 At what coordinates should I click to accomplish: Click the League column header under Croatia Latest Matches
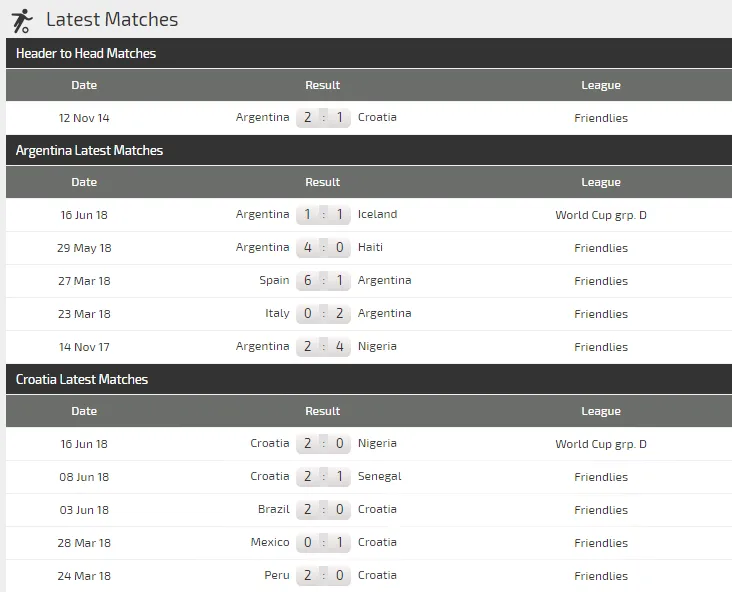601,412
